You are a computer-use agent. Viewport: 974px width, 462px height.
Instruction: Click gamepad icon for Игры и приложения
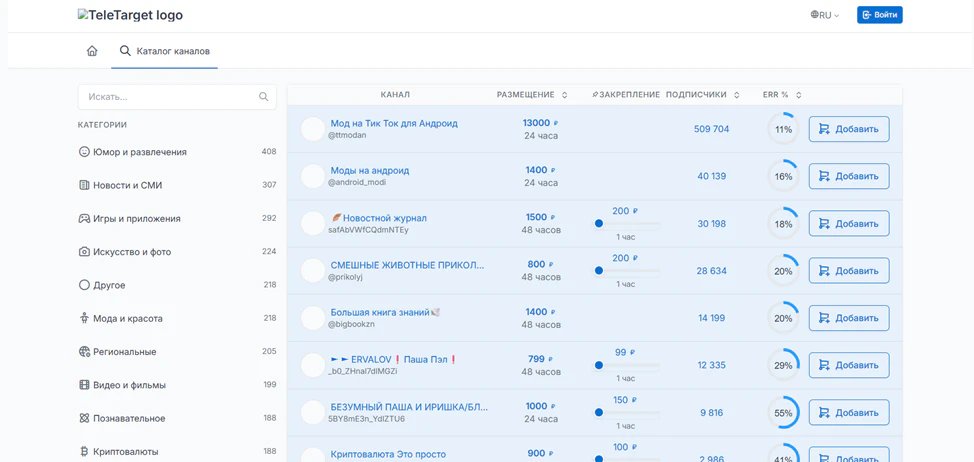tap(84, 219)
